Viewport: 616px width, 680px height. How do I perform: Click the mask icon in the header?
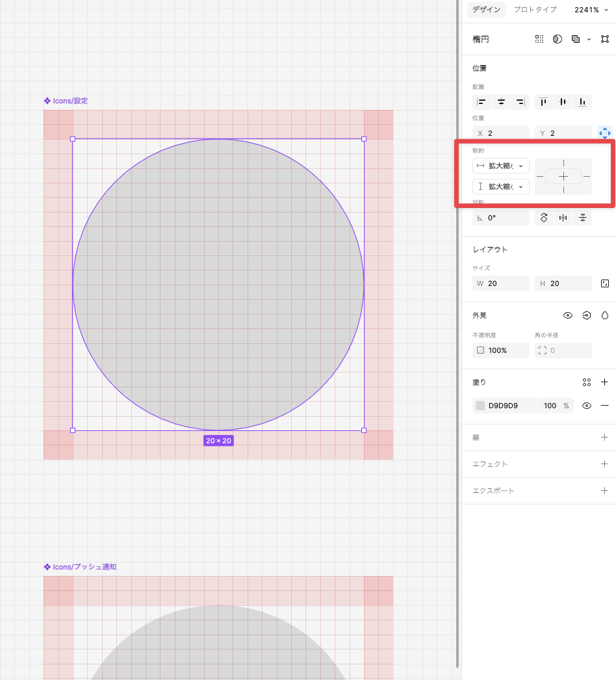pos(558,39)
